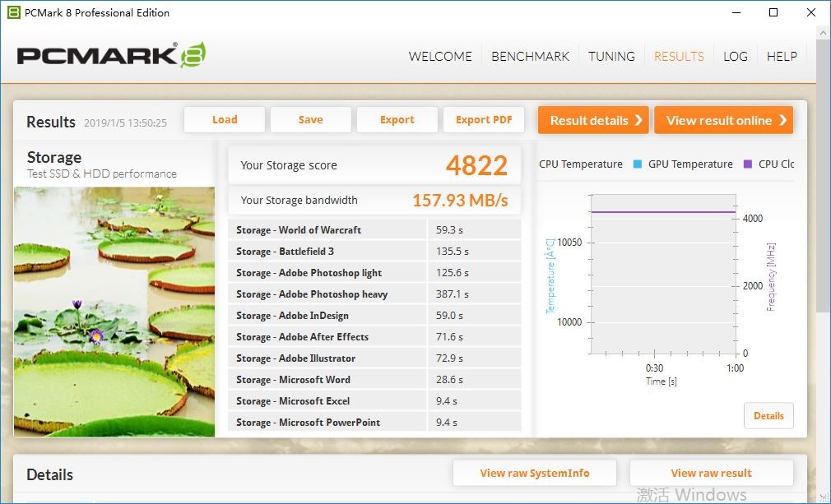Viewport: 831px width, 504px height.
Task: Click View raw SystemInfo
Action: click(535, 473)
